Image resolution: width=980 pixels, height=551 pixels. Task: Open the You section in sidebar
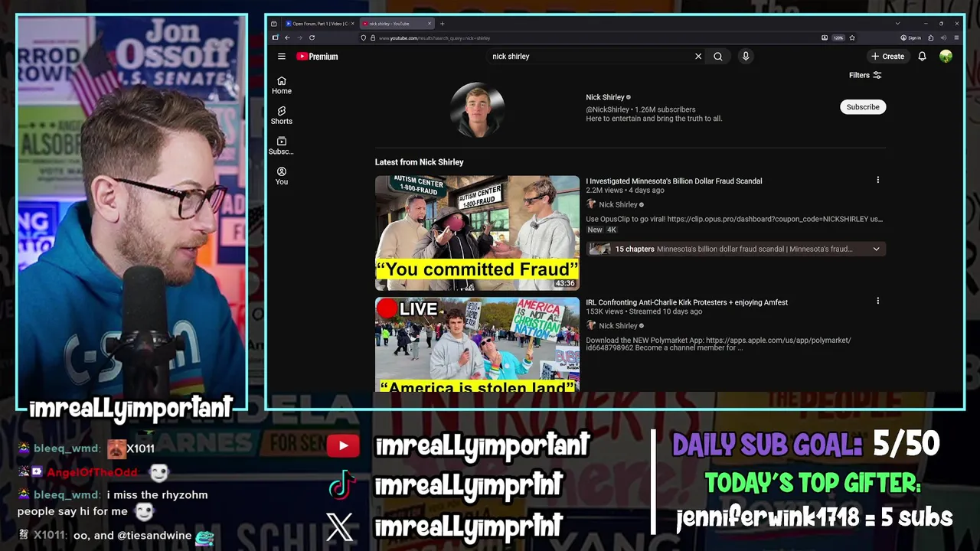pyautogui.click(x=282, y=176)
